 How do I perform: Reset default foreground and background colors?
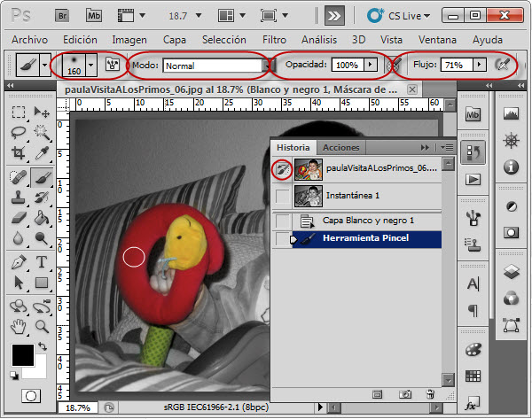click(x=14, y=376)
